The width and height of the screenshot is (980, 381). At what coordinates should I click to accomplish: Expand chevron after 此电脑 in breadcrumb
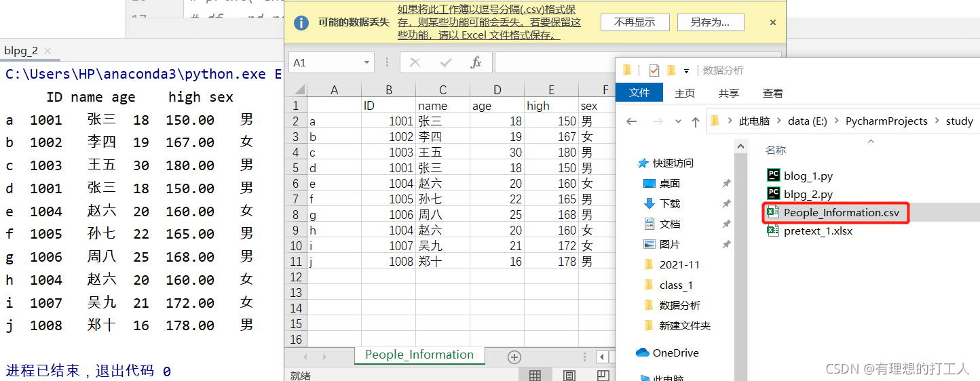click(x=779, y=121)
